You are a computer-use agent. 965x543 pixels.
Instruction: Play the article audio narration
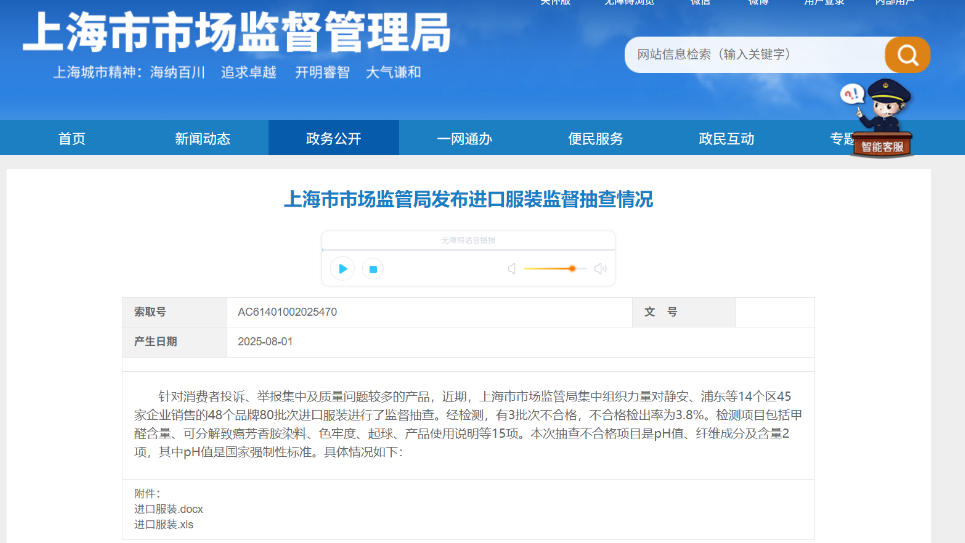point(342,269)
